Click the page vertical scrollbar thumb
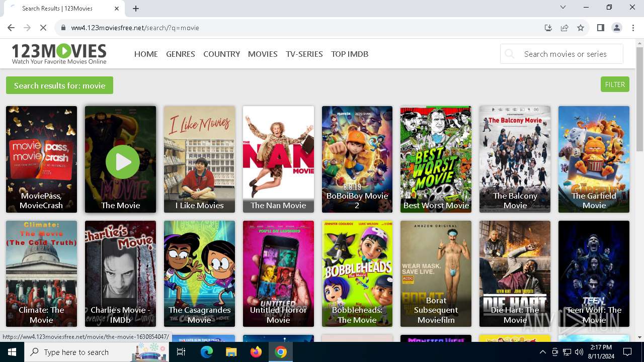Screen dimensions: 644x362 (x=639, y=99)
